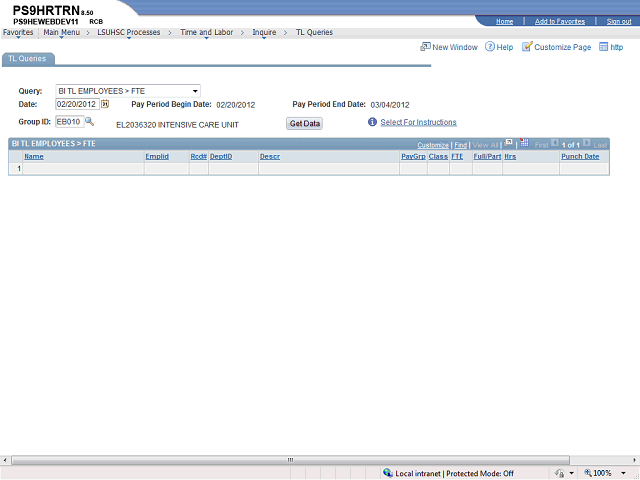Open Customize Page pencil icon
This screenshot has width=640, height=480.
tap(527, 47)
